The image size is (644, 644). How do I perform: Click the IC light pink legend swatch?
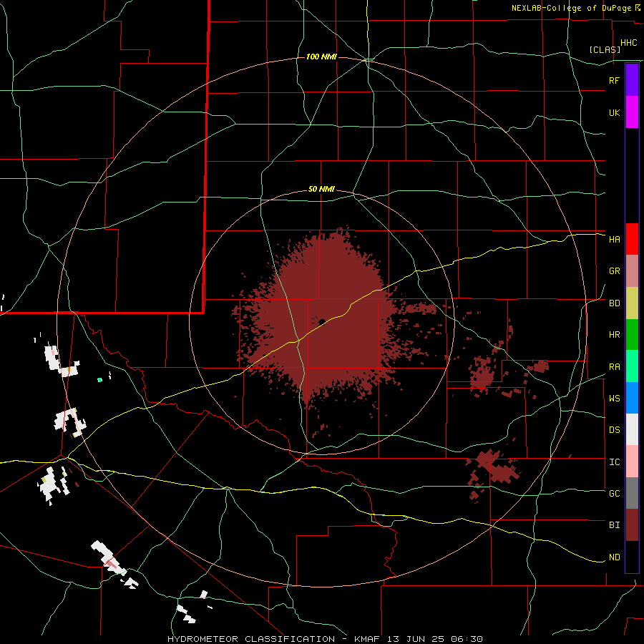coord(632,462)
